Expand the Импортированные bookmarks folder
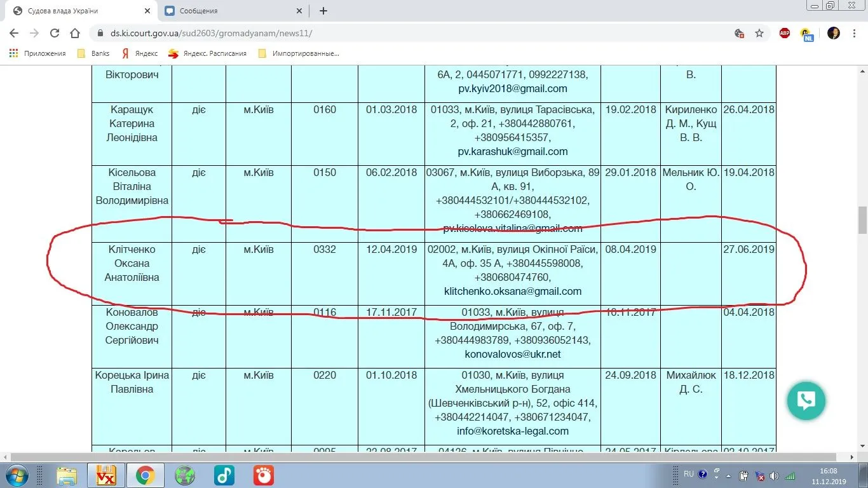This screenshot has height=488, width=868. click(x=299, y=53)
